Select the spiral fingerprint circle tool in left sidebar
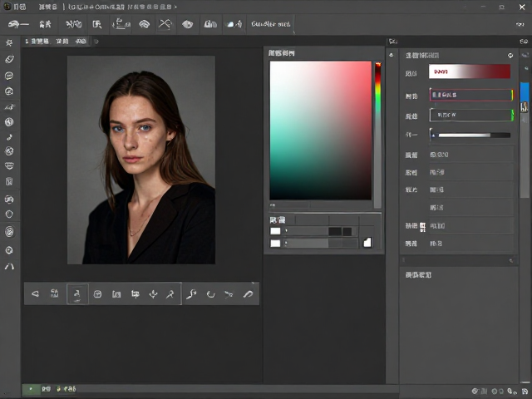 tap(9, 232)
